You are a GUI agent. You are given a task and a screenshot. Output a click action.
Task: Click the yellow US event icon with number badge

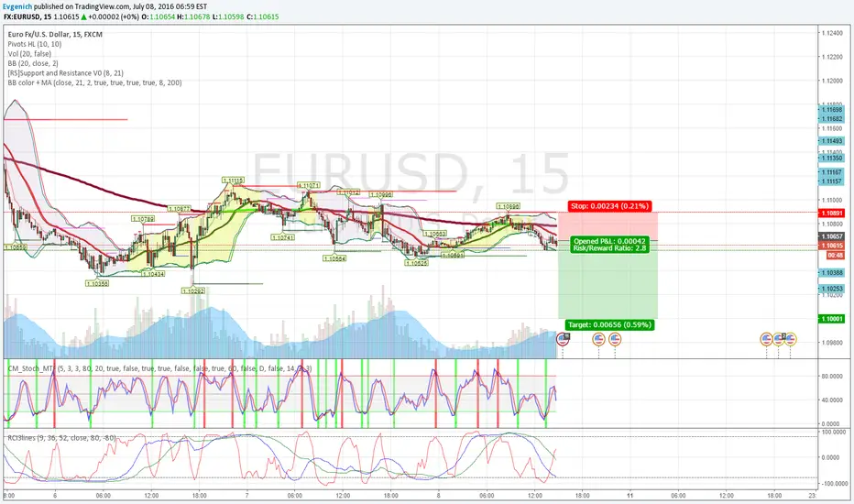(x=778, y=339)
